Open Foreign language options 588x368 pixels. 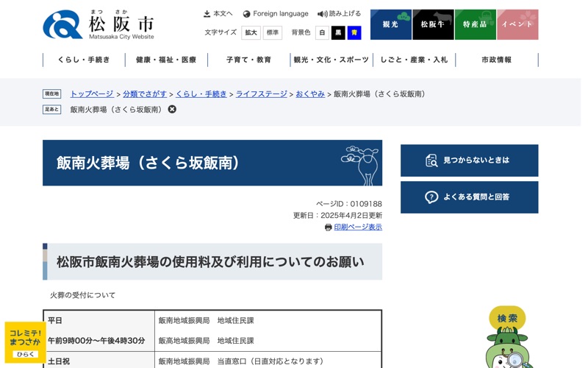[281, 13]
